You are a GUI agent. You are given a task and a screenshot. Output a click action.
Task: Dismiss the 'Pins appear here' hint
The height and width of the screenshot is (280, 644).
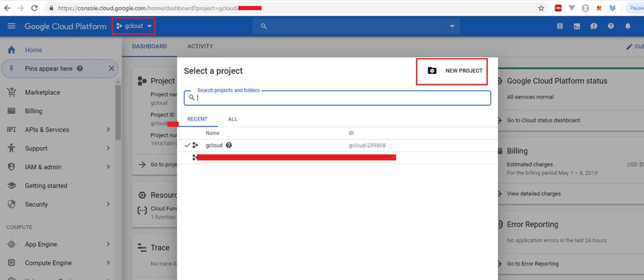pos(111,69)
